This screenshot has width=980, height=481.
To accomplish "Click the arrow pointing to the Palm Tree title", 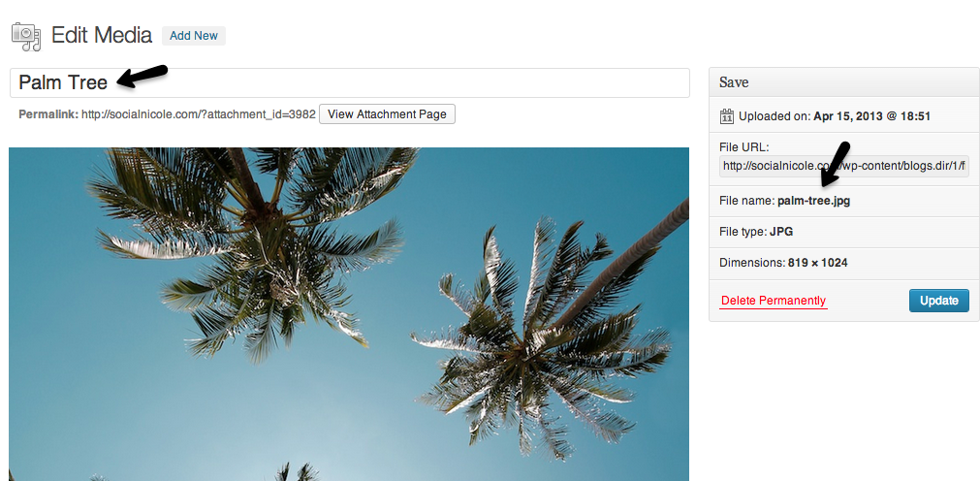I will tap(143, 75).
